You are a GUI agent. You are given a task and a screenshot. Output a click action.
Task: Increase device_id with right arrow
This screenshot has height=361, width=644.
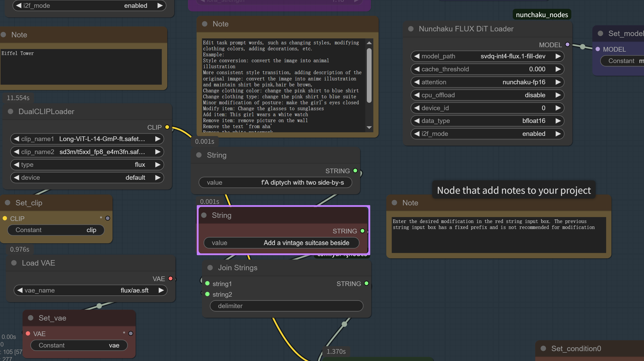558,108
